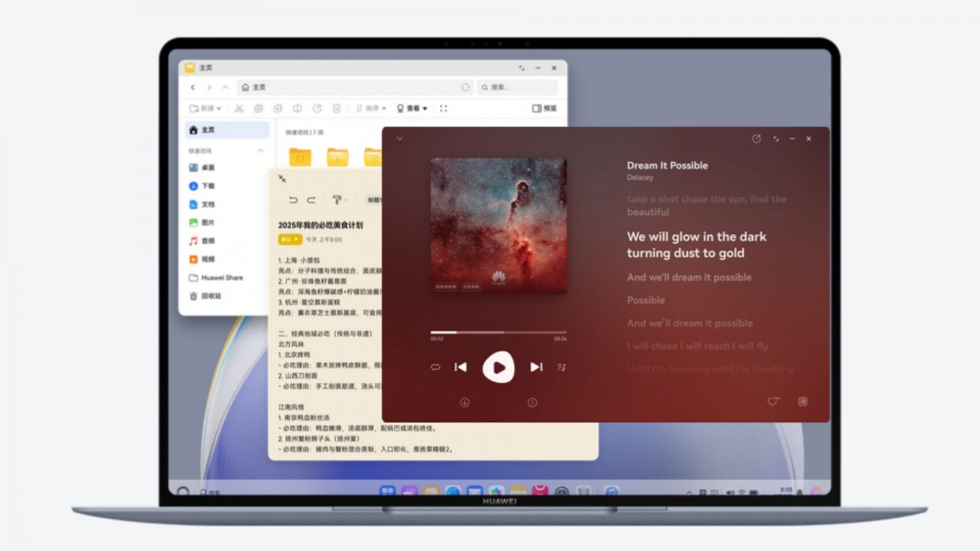Click the notes window shrink arrows icon
This screenshot has width=980, height=551.
point(282,179)
